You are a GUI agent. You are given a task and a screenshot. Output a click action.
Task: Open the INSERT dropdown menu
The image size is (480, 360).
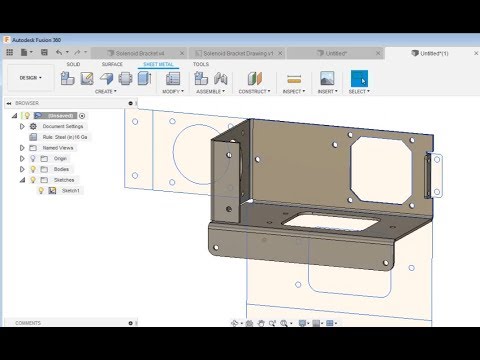[x=327, y=91]
